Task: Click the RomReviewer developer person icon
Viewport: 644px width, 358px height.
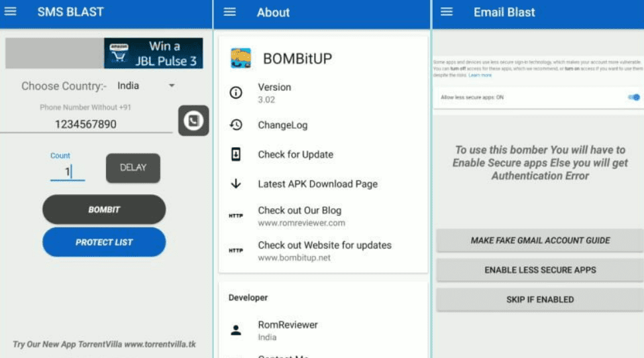Action: click(236, 329)
